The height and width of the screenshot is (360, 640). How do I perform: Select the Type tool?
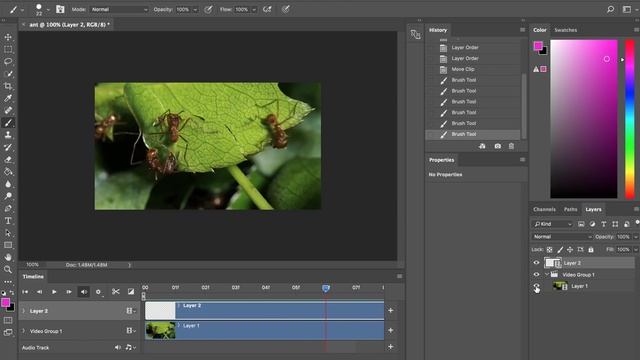[x=8, y=220]
